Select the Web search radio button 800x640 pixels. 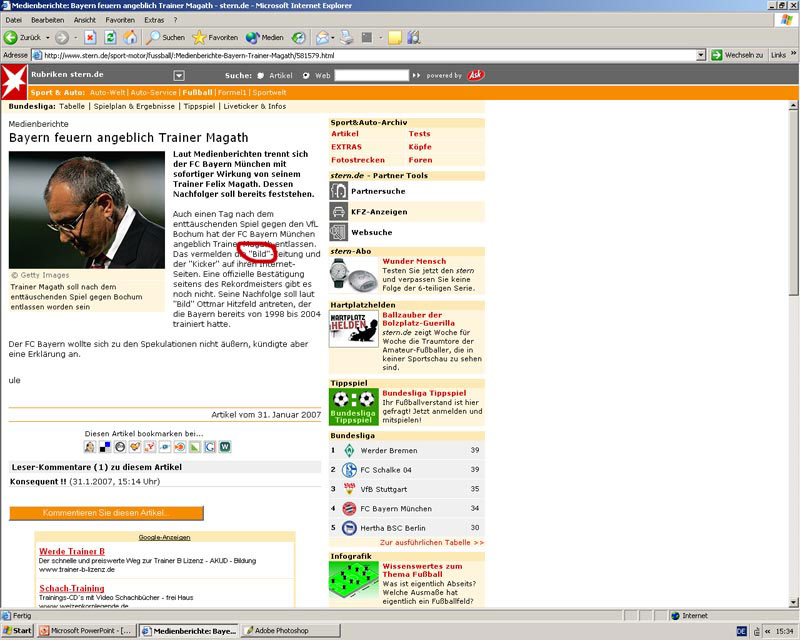[x=306, y=76]
